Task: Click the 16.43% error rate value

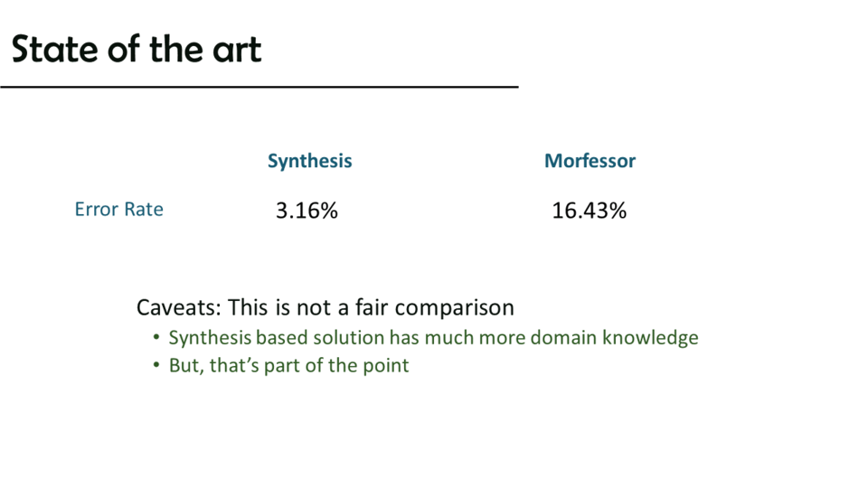Action: [589, 211]
